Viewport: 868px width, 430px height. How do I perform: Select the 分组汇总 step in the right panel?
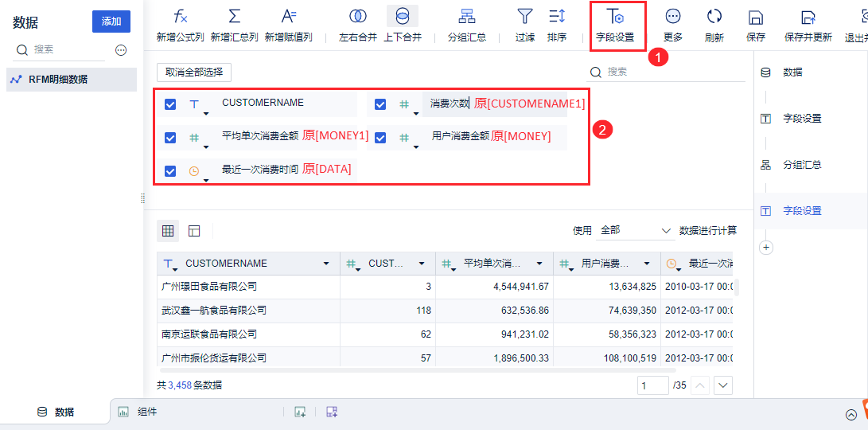point(802,164)
